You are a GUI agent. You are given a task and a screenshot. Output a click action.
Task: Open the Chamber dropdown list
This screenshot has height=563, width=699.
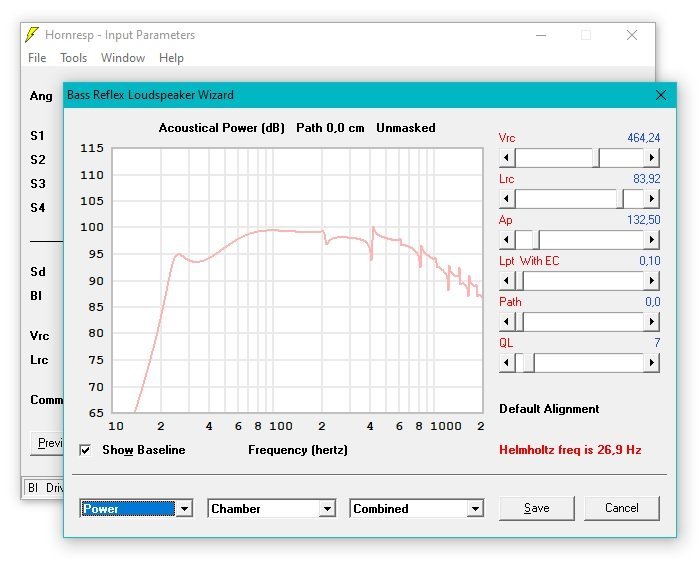(x=327, y=509)
